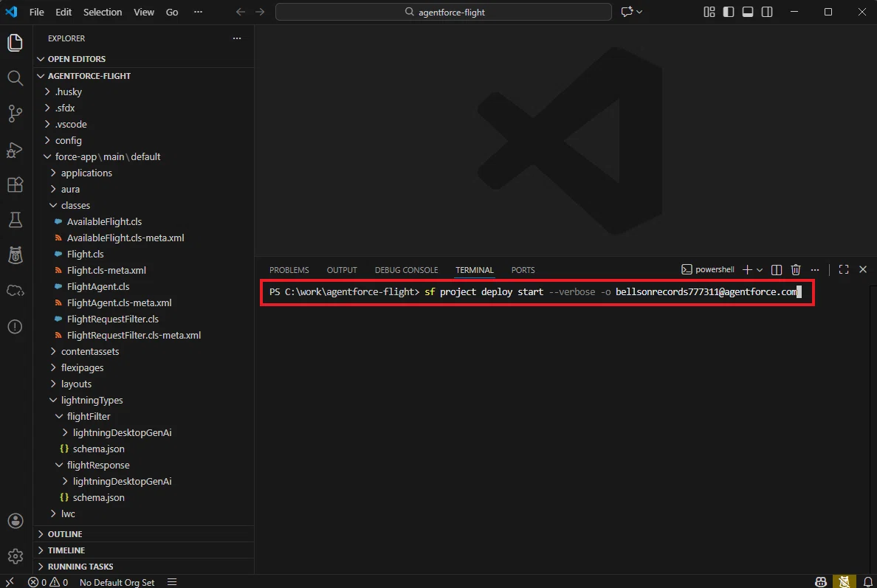Open the Salesforce Org Browser cloud icon
This screenshot has width=877, height=588.
(15, 291)
